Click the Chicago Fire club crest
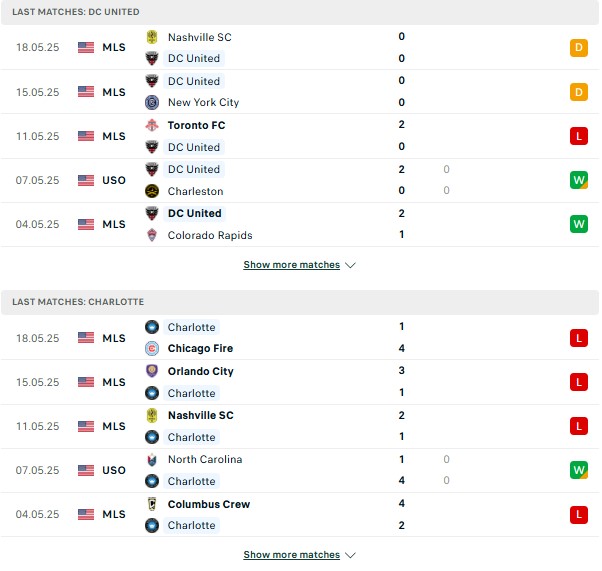Screen dimensions: 602x571 point(152,348)
